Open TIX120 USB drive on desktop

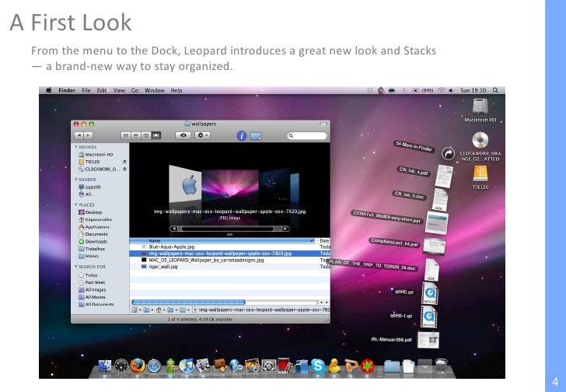480,173
